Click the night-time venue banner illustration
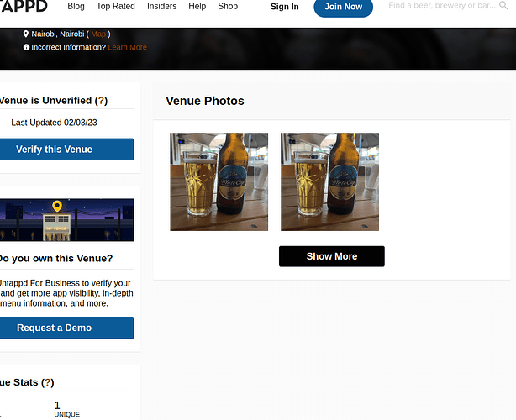This screenshot has width=516, height=420. 66,220
